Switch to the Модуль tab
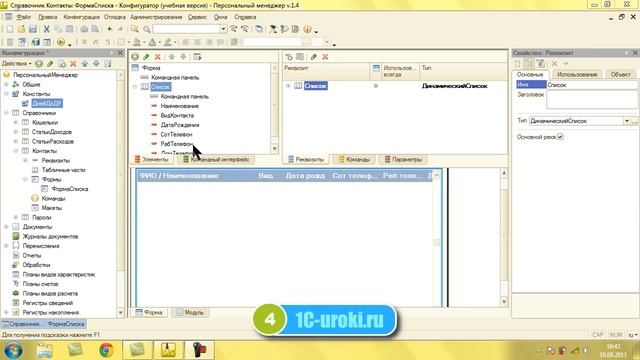This screenshot has height=360, width=640. pos(190,312)
